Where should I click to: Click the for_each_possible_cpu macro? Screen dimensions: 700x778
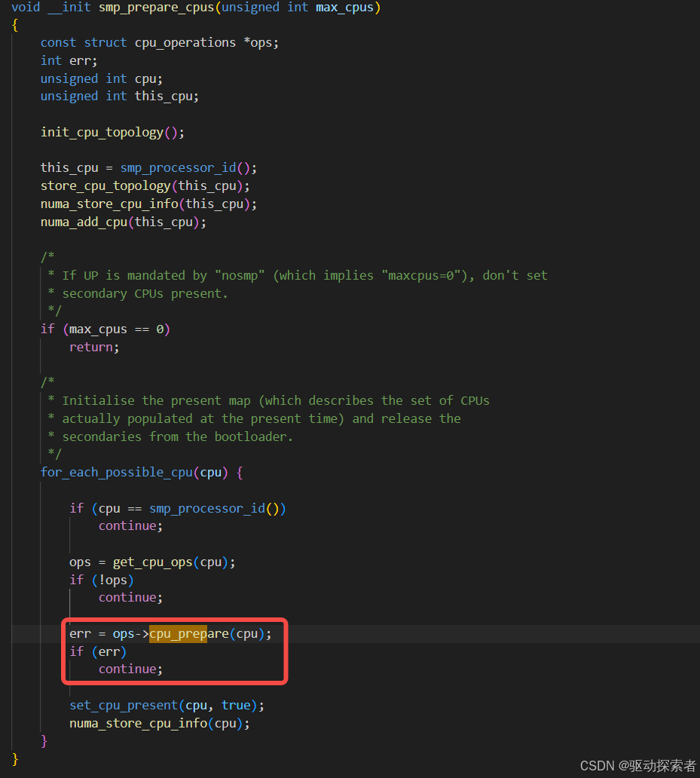tap(117, 473)
